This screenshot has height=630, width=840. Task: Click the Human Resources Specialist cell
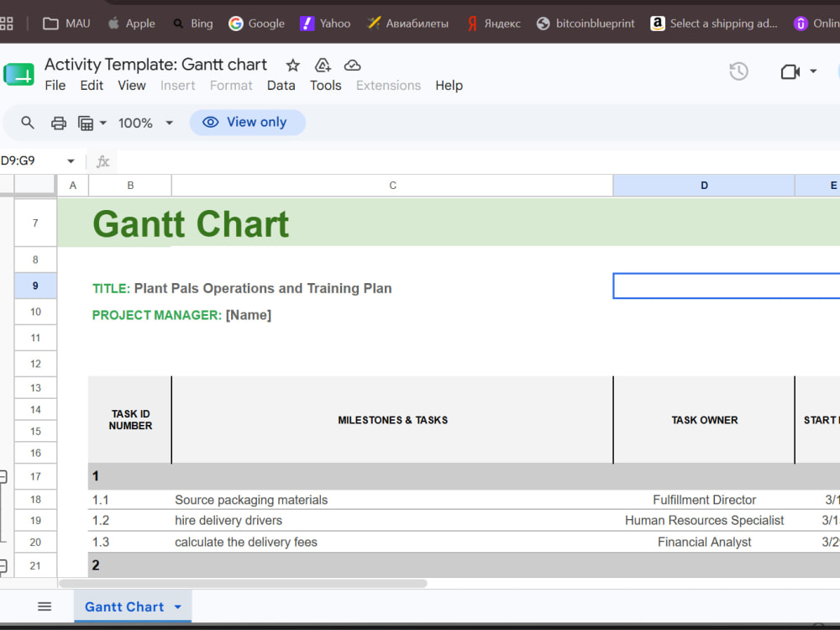704,521
